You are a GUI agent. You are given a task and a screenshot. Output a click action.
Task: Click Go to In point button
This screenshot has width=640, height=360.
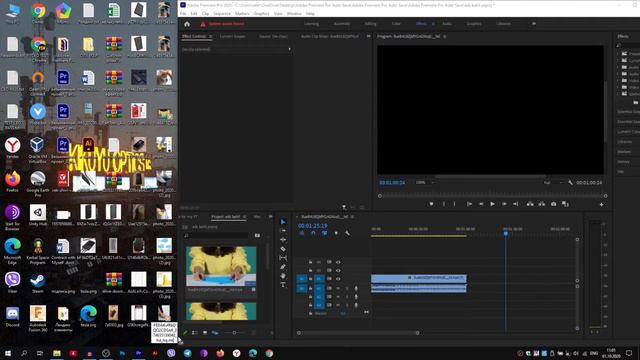pos(469,204)
